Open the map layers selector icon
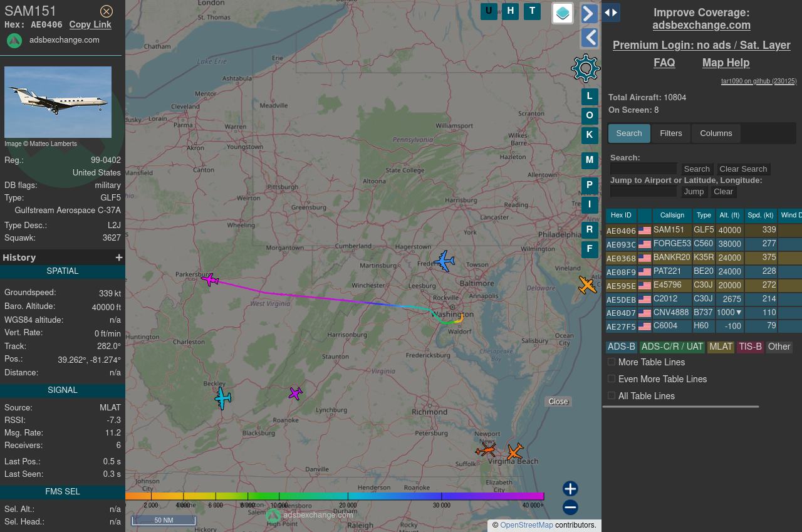Image resolution: width=802 pixels, height=532 pixels. [x=563, y=13]
